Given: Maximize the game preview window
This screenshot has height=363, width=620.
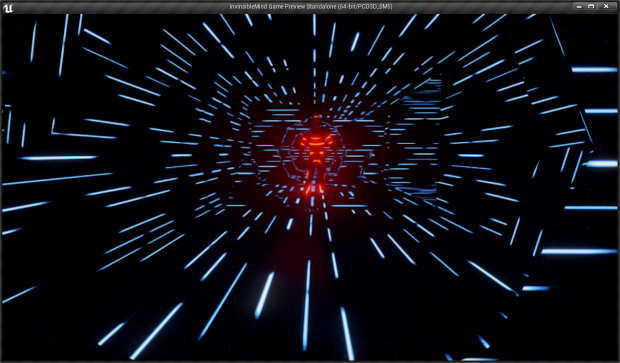Looking at the screenshot, I should point(591,6).
